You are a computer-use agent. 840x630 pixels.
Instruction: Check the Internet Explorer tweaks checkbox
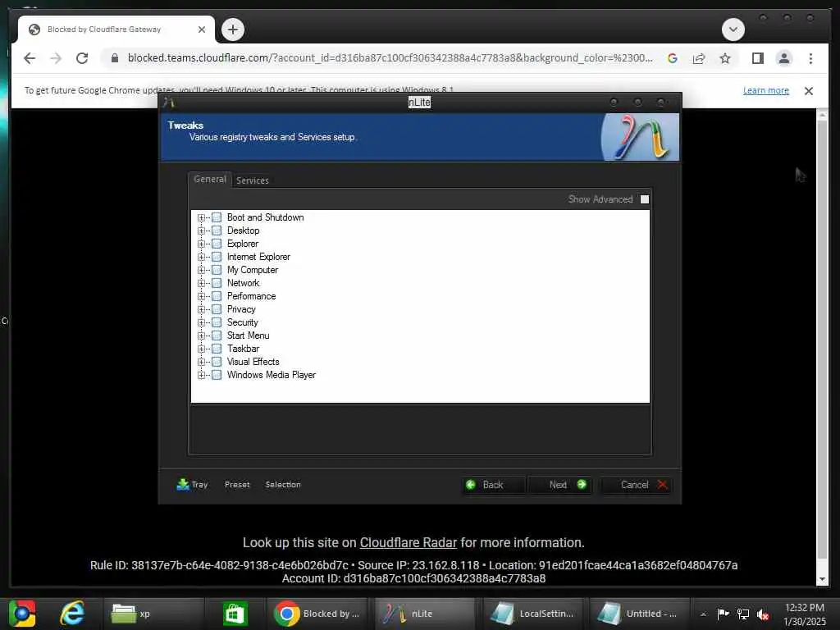click(217, 257)
